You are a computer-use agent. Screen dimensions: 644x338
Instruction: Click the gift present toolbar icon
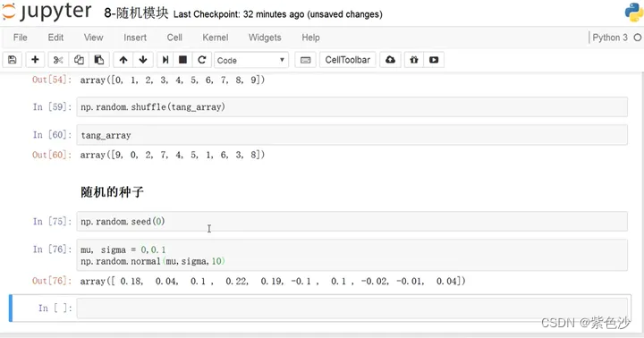(414, 60)
